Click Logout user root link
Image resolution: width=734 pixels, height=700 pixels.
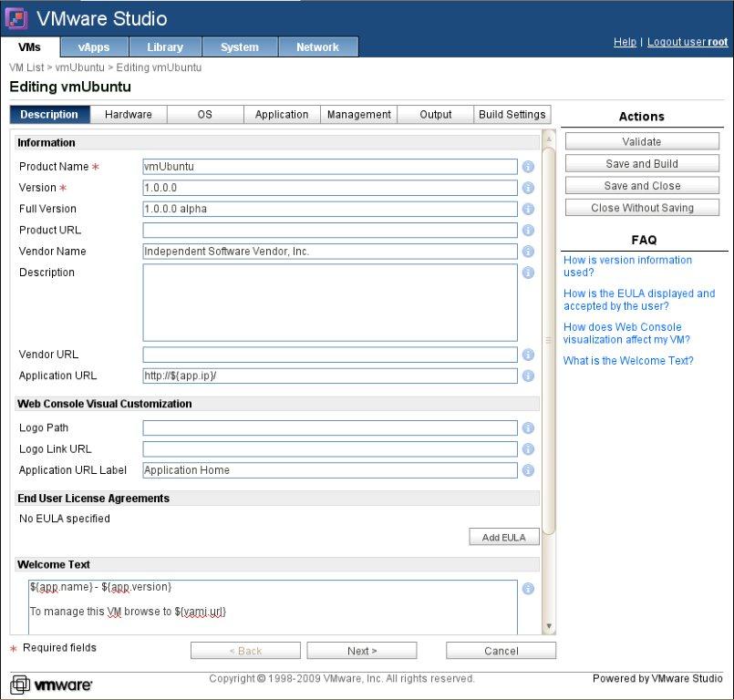[687, 42]
